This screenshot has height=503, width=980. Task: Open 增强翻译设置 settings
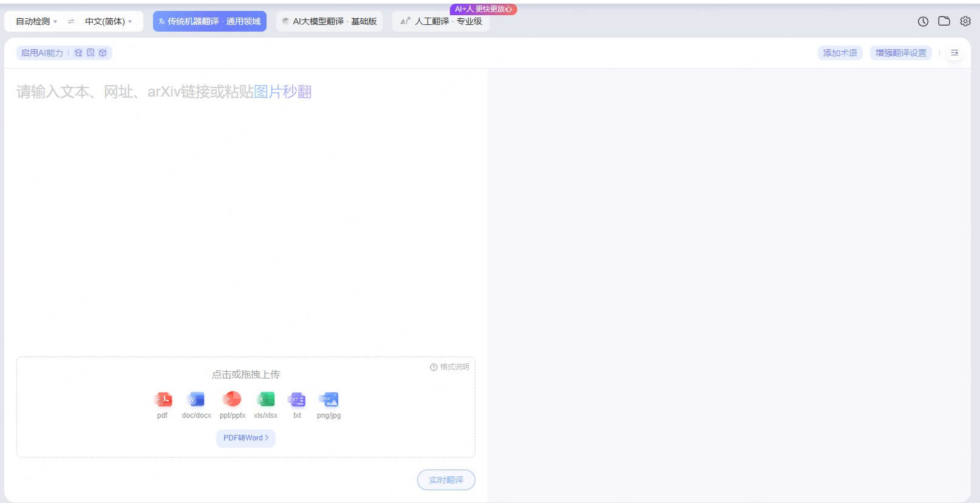click(x=901, y=53)
